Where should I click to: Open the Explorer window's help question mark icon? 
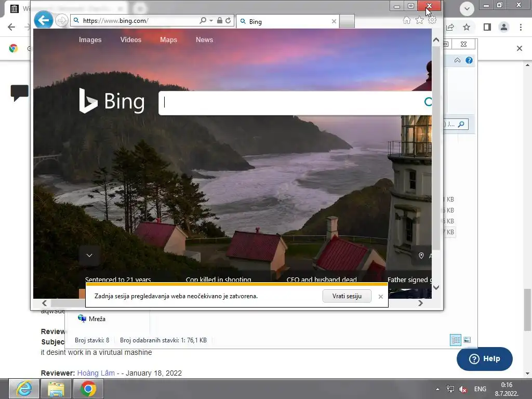point(469,60)
